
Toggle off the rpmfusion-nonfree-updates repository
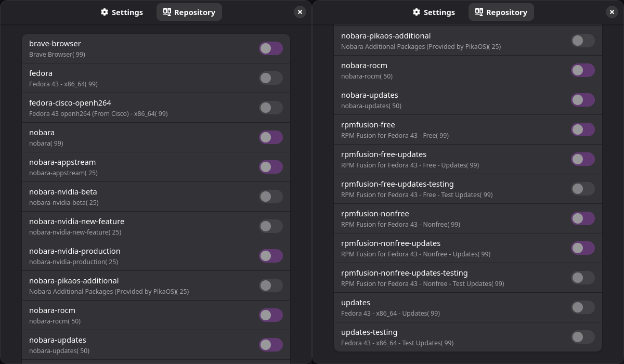point(583,248)
